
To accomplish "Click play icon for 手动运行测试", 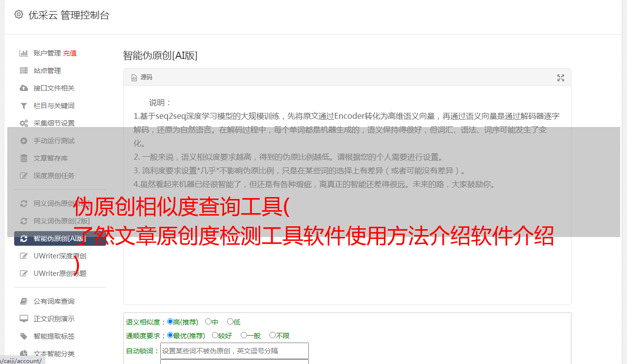I will point(23,141).
